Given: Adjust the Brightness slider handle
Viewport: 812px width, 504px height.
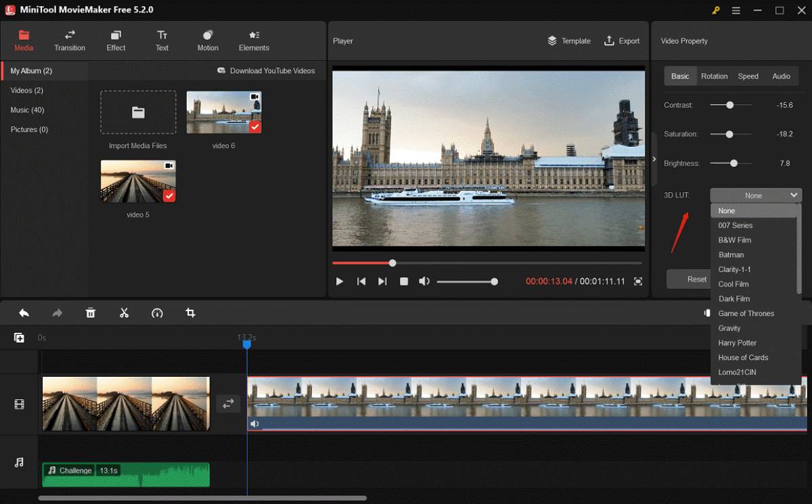Looking at the screenshot, I should (734, 163).
